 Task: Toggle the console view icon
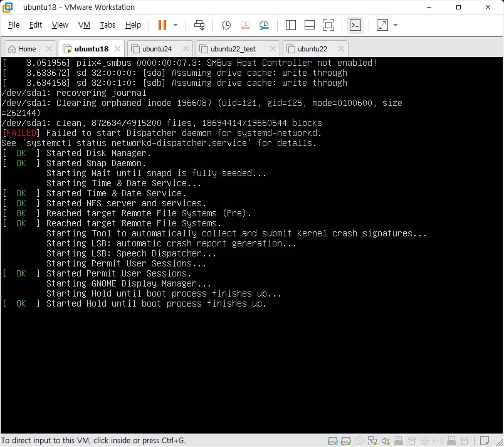355,25
